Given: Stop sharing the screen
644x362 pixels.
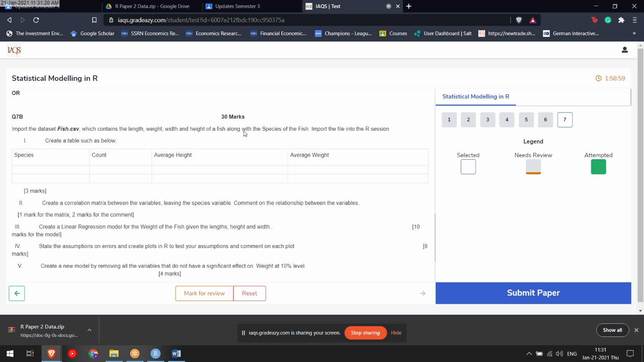Looking at the screenshot, I should pyautogui.click(x=365, y=333).
